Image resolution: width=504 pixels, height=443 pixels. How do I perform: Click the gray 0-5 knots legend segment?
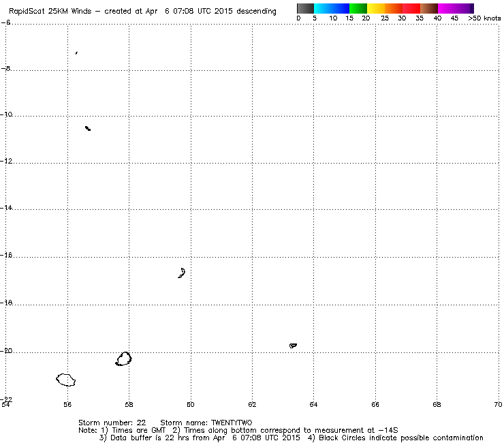point(305,8)
